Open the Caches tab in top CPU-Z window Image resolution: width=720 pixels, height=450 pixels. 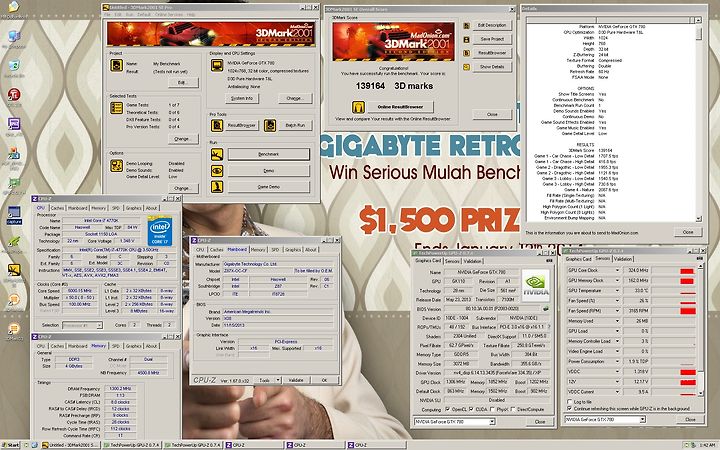pos(57,208)
